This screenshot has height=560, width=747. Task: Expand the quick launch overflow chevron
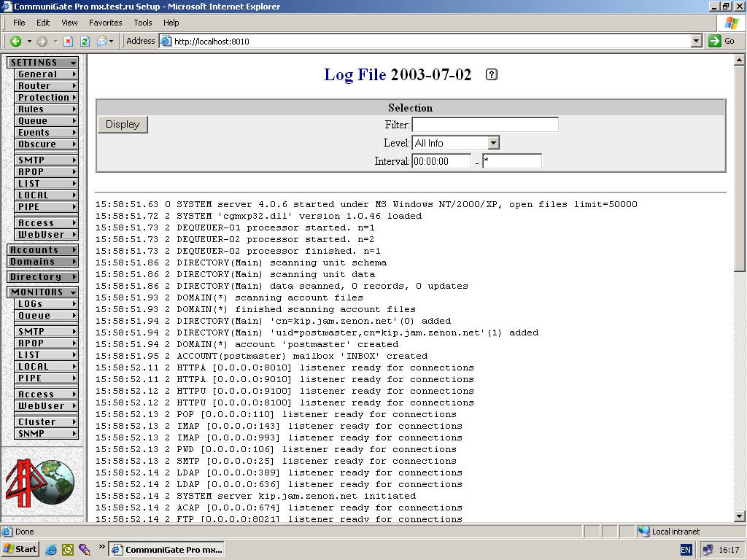tap(101, 547)
